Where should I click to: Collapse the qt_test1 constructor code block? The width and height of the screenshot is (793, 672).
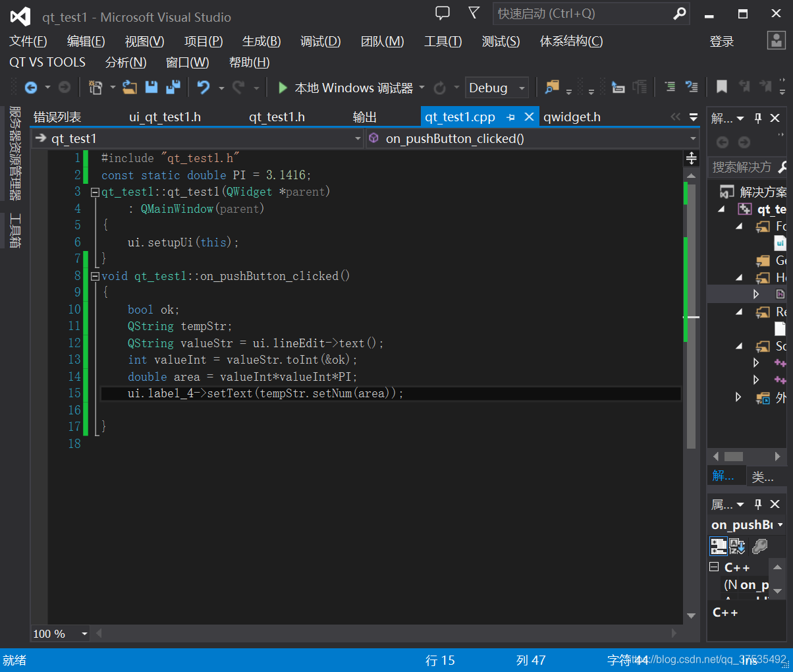click(95, 192)
